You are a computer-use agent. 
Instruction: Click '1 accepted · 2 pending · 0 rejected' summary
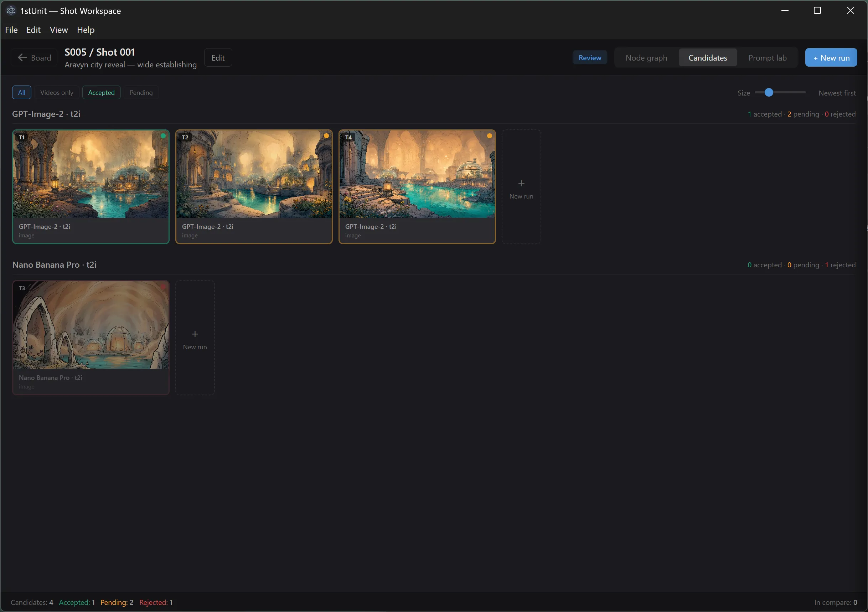coord(801,114)
